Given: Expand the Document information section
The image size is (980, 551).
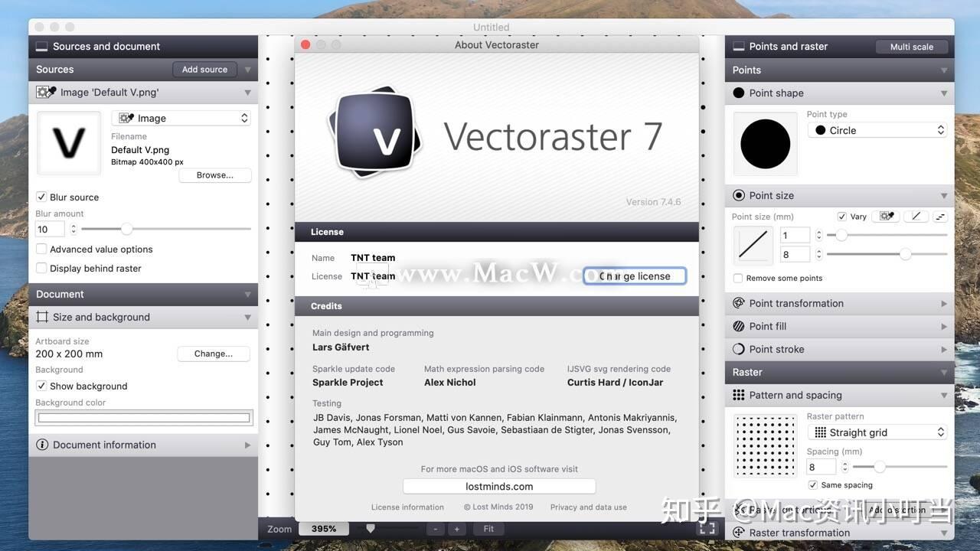Looking at the screenshot, I should (247, 445).
